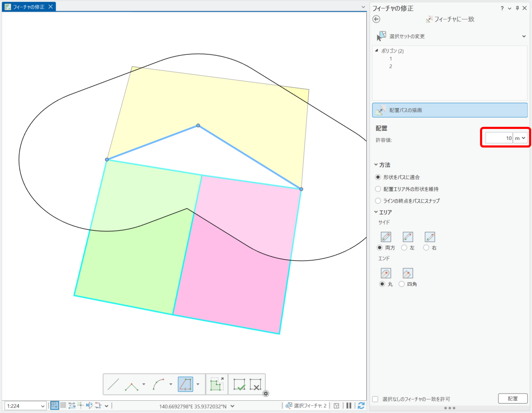Select the Arc segment construction tool
The width and height of the screenshot is (532, 413).
159,385
